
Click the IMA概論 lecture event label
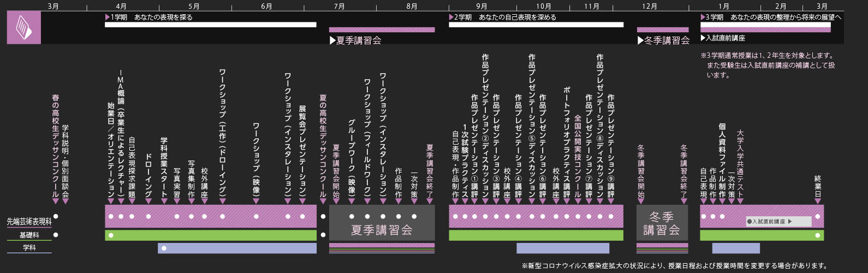(121, 134)
